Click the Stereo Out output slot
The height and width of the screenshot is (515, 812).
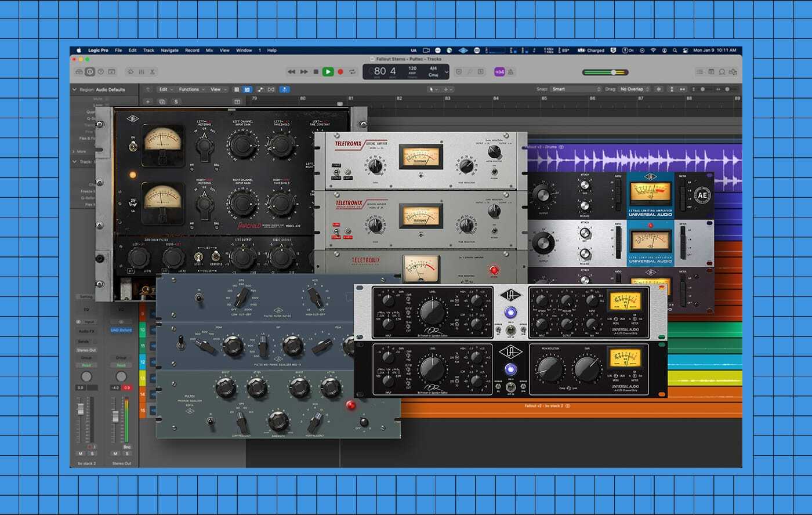[86, 350]
